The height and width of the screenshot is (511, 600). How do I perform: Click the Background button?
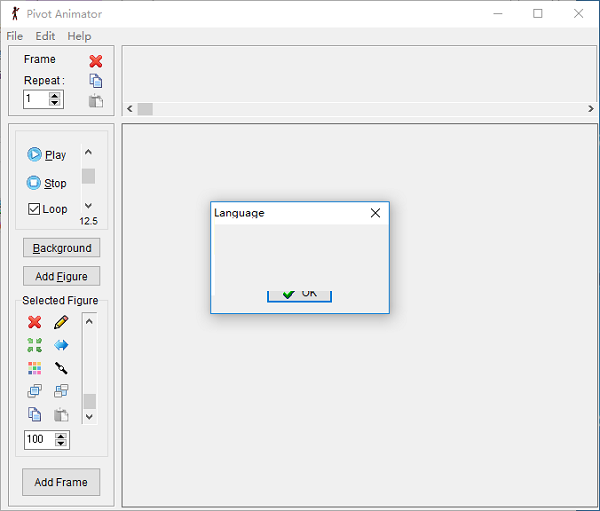coord(62,248)
